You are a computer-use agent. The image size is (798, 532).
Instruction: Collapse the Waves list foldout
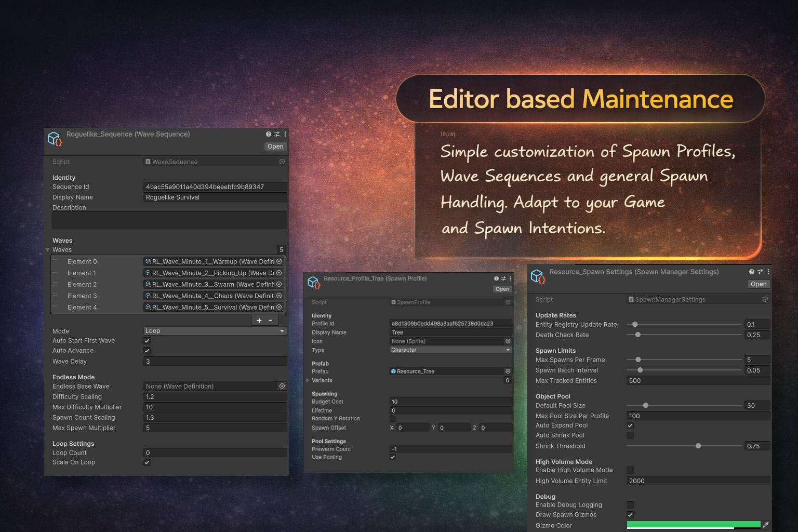[48, 250]
